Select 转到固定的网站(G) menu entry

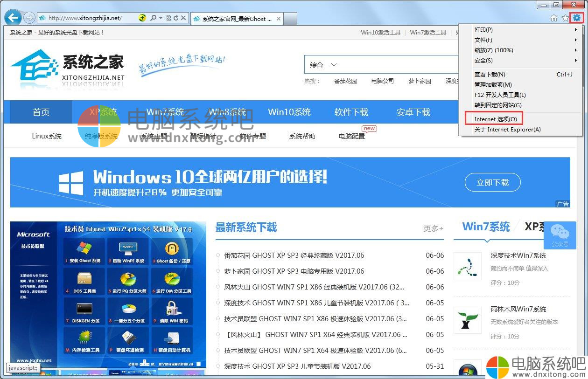pyautogui.click(x=520, y=105)
